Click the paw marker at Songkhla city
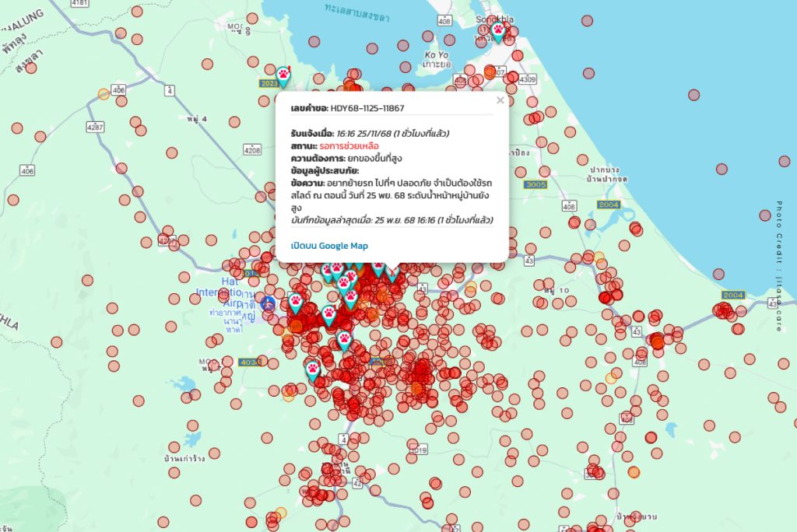 [498, 31]
